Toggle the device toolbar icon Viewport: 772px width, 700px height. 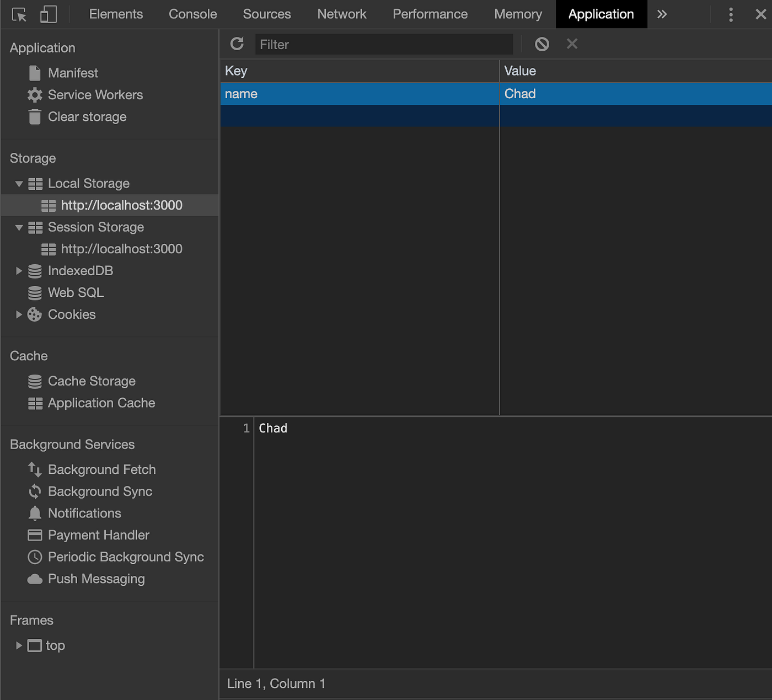(49, 14)
